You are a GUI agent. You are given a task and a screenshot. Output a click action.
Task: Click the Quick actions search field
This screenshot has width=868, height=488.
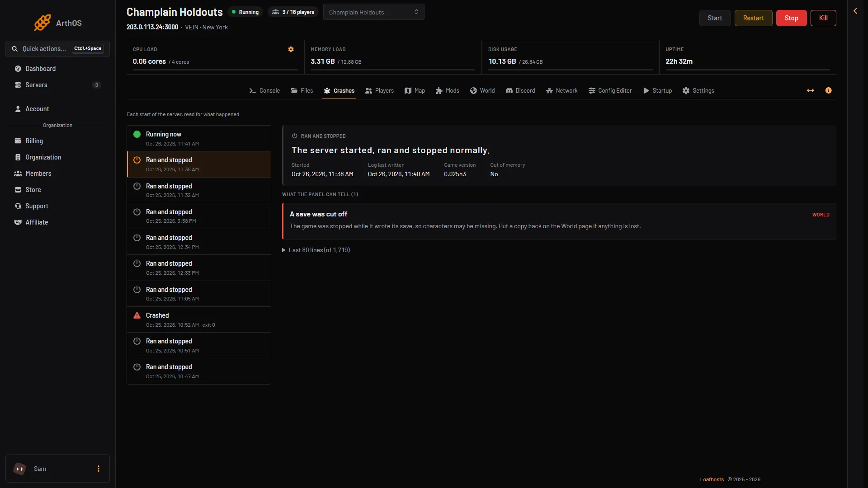pyautogui.click(x=57, y=49)
